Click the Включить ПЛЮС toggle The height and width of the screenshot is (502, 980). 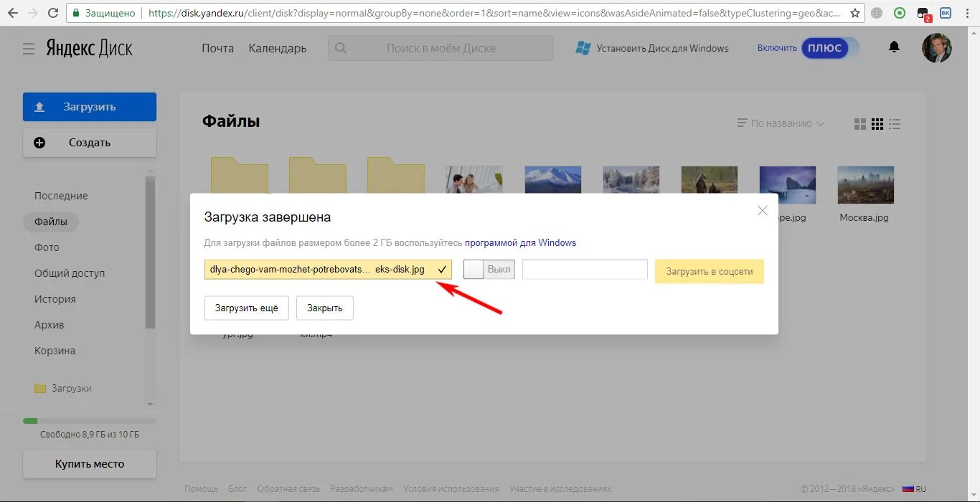[x=824, y=48]
